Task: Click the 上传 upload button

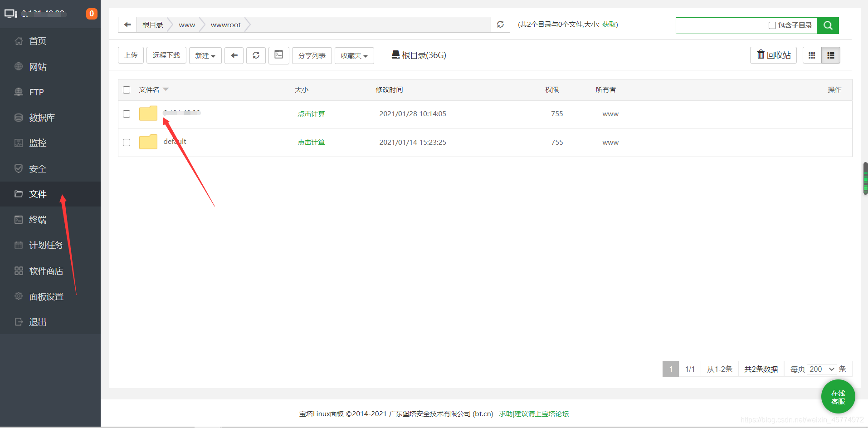Action: click(131, 55)
